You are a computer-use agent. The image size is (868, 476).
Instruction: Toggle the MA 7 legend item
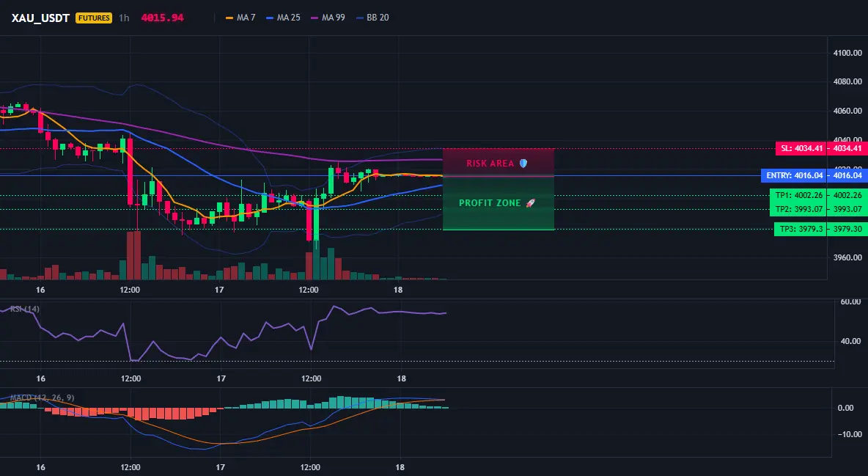(x=240, y=18)
